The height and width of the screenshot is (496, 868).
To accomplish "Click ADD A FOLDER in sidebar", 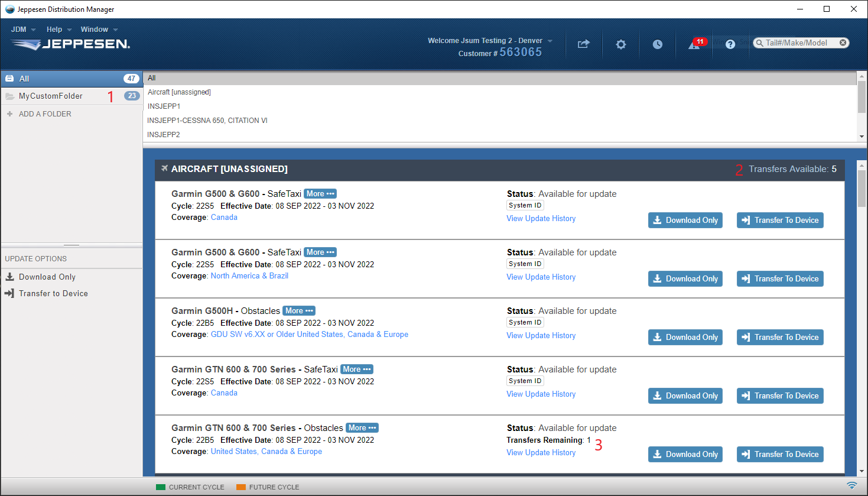I will (x=45, y=114).
